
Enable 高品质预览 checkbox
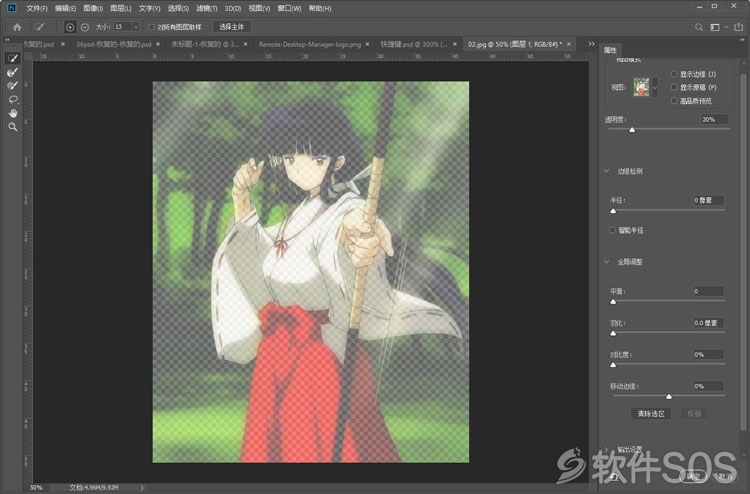coord(674,100)
